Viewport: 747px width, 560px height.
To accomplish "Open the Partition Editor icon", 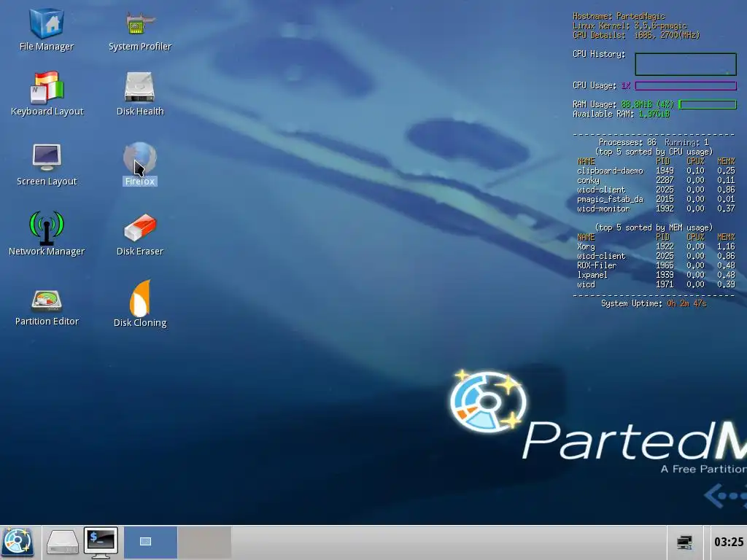I will [x=47, y=308].
